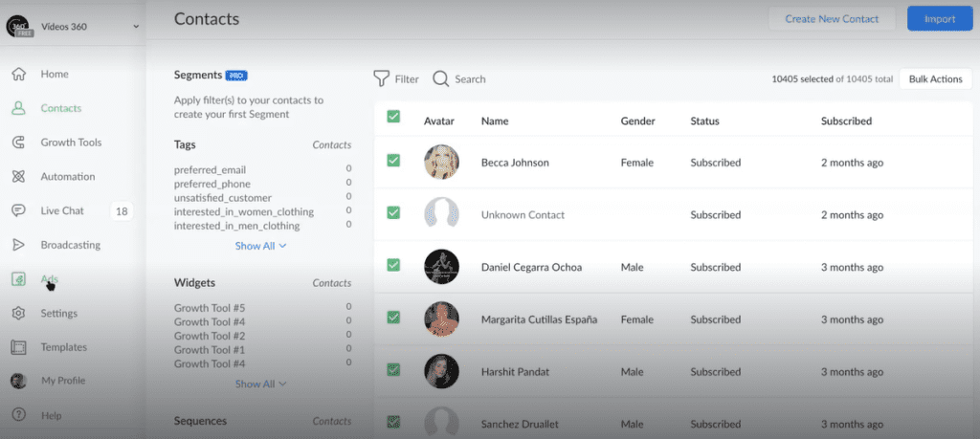980x439 pixels.
Task: Select the preferred_phone tag
Action: tap(212, 184)
